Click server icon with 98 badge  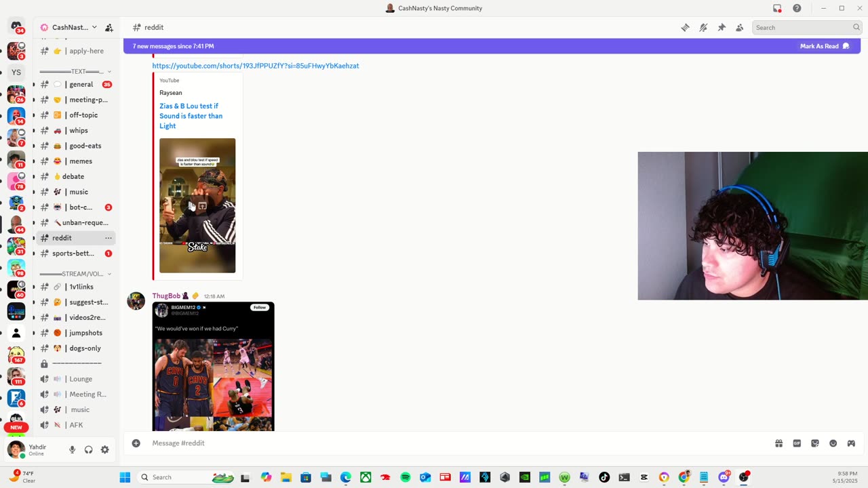(16, 268)
